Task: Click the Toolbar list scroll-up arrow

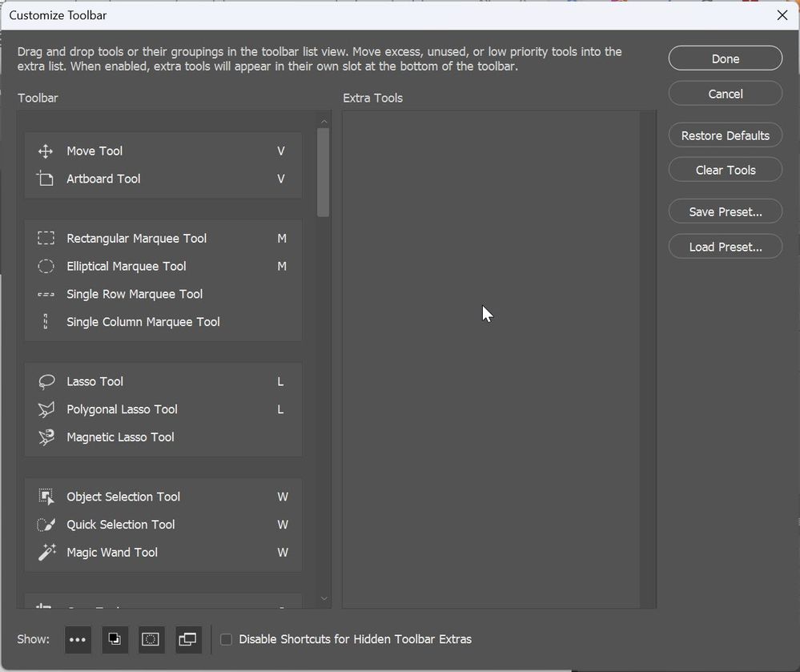Action: pos(324,122)
